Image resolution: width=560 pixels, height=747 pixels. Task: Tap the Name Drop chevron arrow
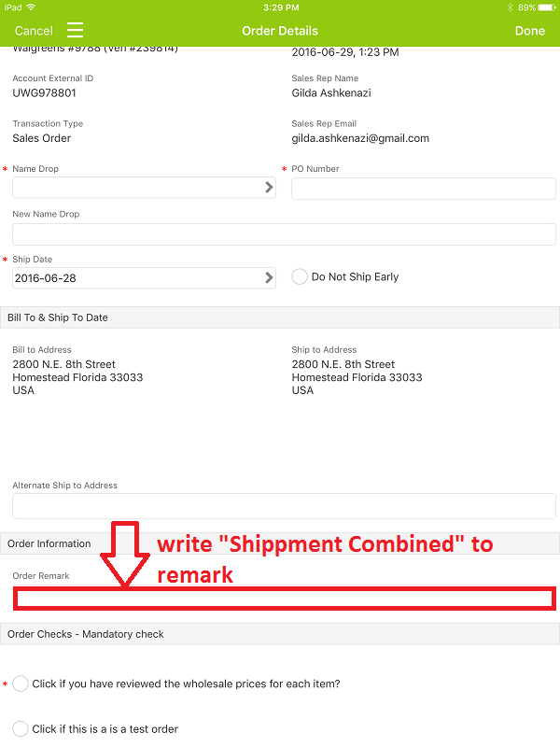pos(269,188)
